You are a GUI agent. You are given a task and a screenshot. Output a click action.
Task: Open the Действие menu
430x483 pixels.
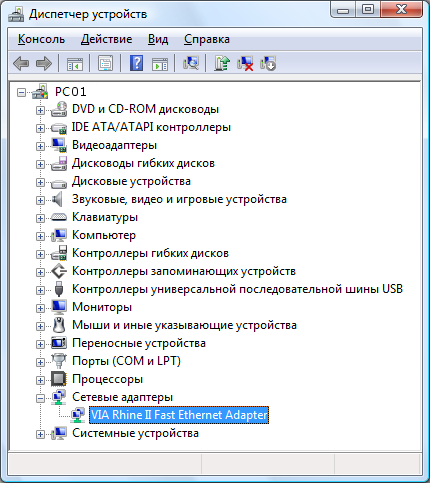pos(106,39)
